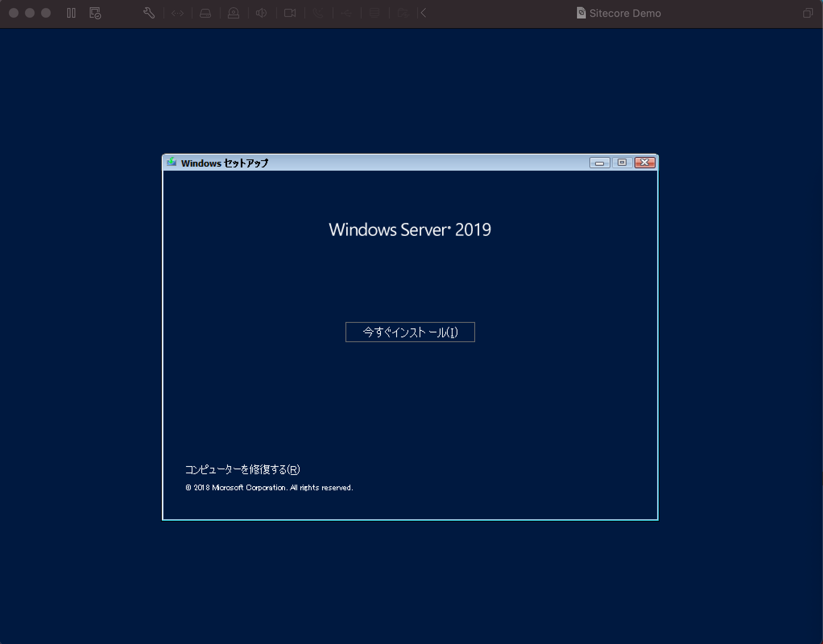Minimize the VM window with the middle traffic-light button
The width and height of the screenshot is (823, 644).
(30, 13)
